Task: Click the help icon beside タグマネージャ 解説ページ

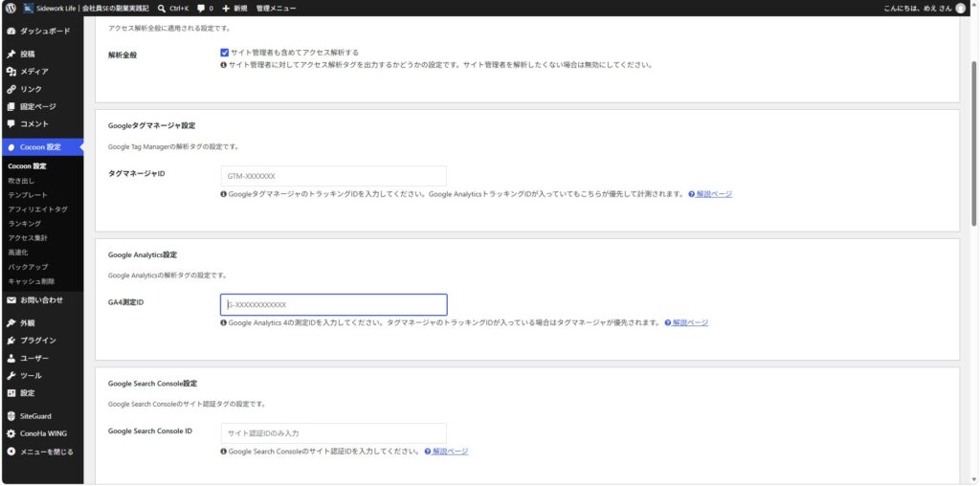Action: (692, 194)
